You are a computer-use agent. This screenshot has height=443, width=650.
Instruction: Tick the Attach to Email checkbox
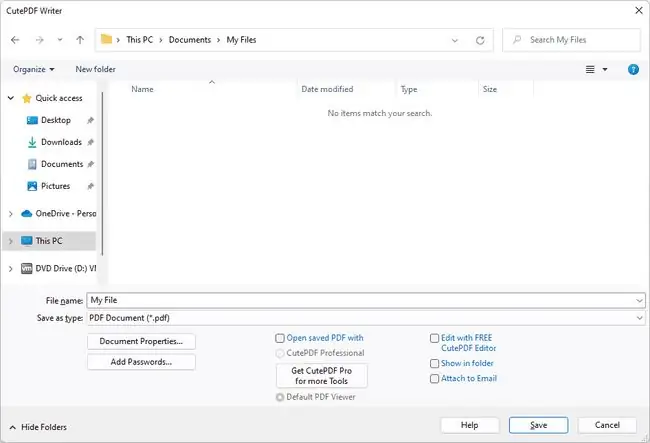434,379
